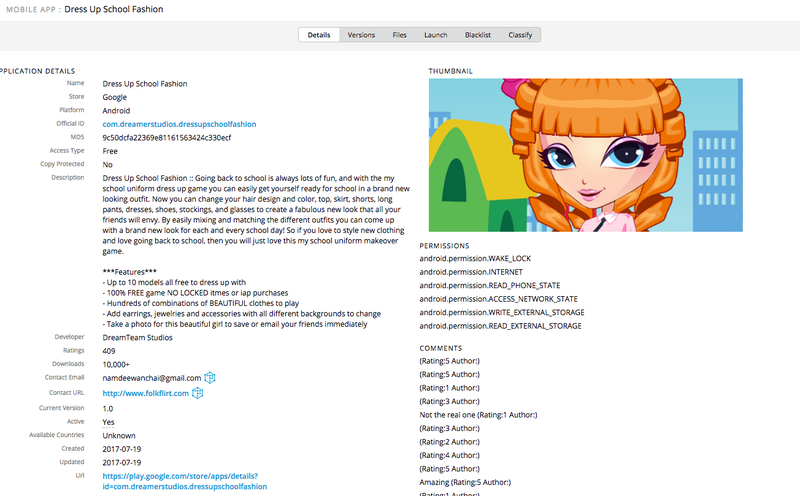800x496 pixels.
Task: Click the Platform value Android
Action: (116, 111)
